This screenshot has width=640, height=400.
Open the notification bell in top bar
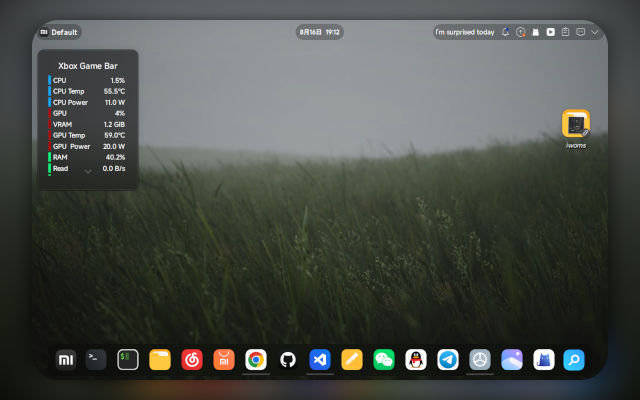point(505,32)
